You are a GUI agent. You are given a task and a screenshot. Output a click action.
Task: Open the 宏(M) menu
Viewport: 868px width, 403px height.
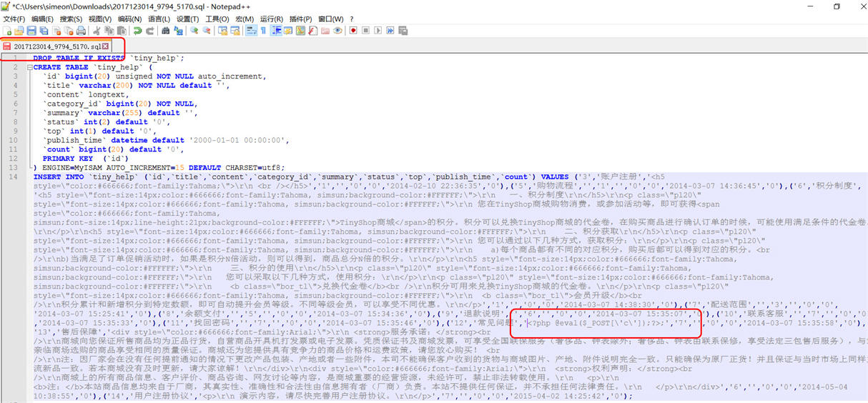coord(245,19)
